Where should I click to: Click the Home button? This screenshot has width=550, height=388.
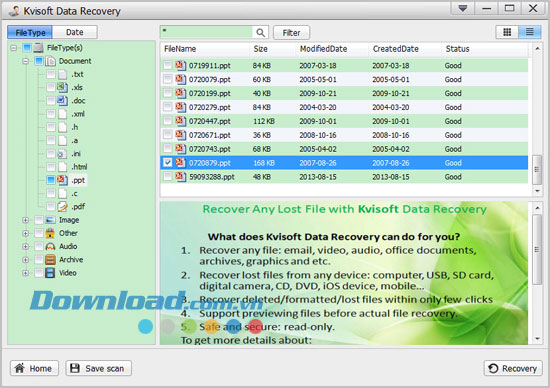point(34,368)
